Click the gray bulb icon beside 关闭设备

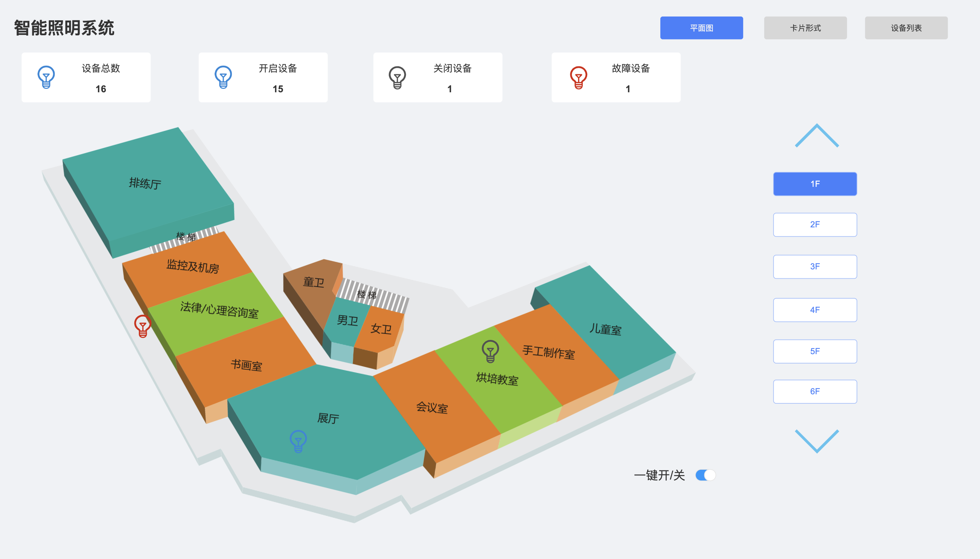tap(397, 78)
